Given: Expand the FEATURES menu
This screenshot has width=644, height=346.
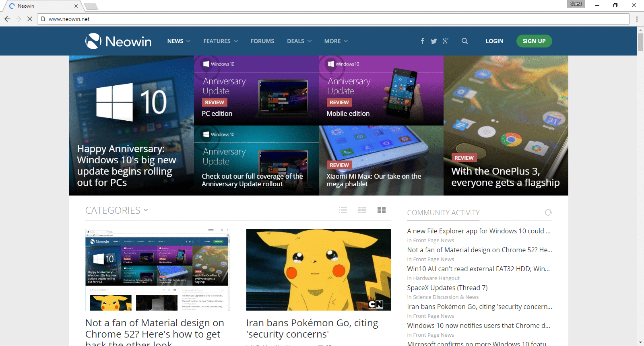Looking at the screenshot, I should pos(221,41).
